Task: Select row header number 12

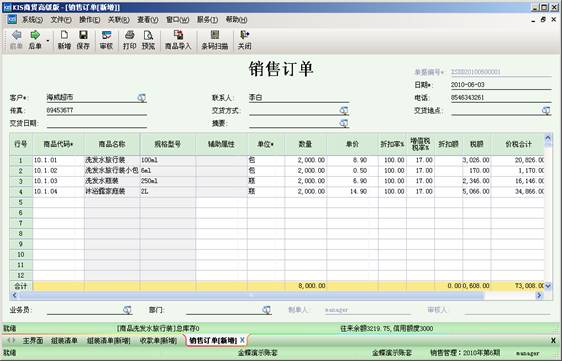Action: pos(21,275)
